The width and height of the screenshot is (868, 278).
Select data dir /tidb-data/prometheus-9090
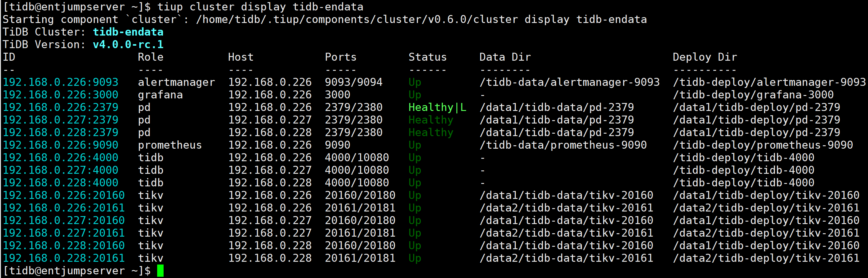point(563,145)
